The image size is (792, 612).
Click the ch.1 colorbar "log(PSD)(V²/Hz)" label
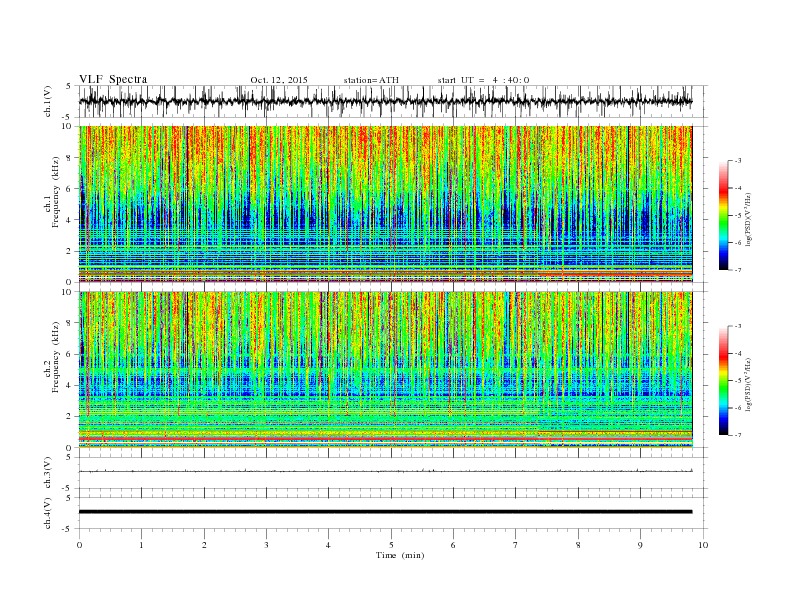click(749, 219)
